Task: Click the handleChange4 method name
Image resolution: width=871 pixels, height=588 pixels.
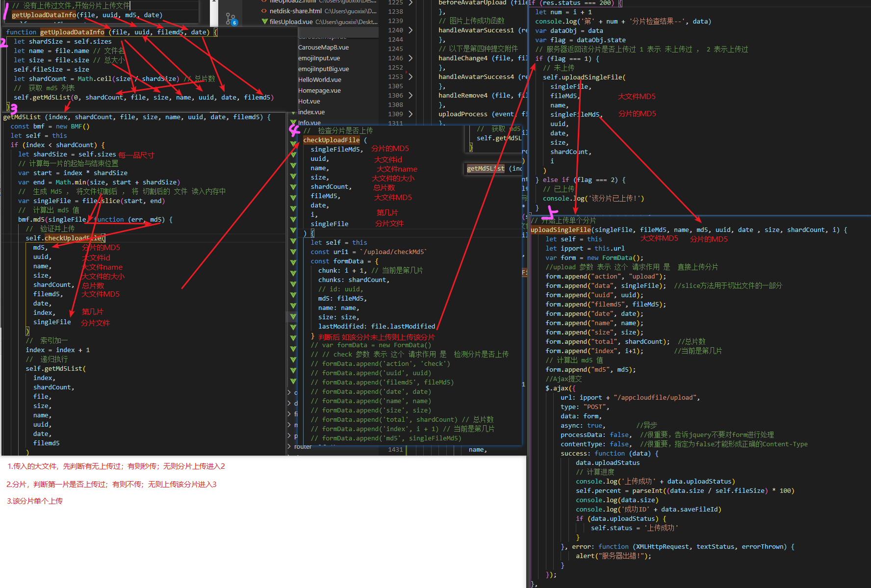Action: (463, 58)
